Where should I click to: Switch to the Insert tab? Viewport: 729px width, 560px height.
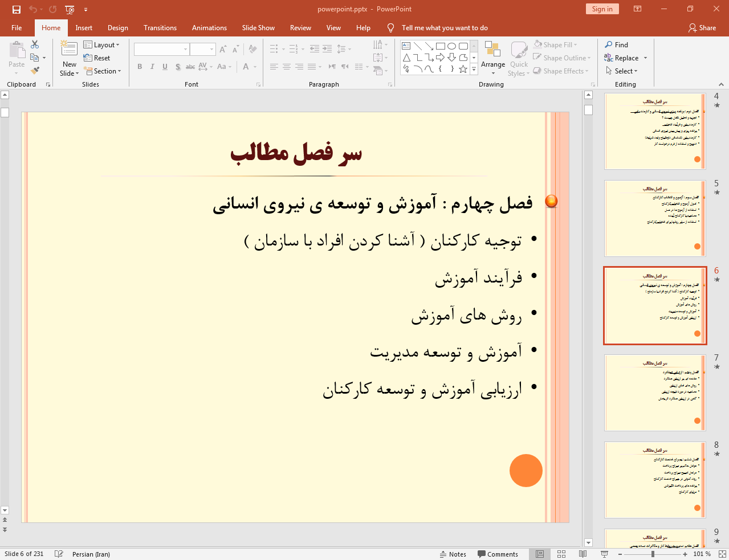point(84,27)
